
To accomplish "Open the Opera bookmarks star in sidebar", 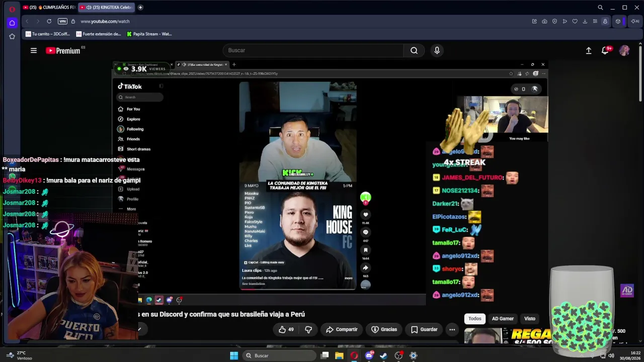I will click(x=12, y=36).
